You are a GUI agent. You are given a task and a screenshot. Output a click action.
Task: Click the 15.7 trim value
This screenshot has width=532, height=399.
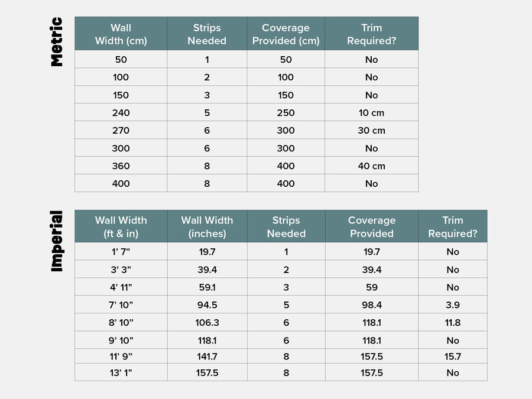click(x=453, y=356)
